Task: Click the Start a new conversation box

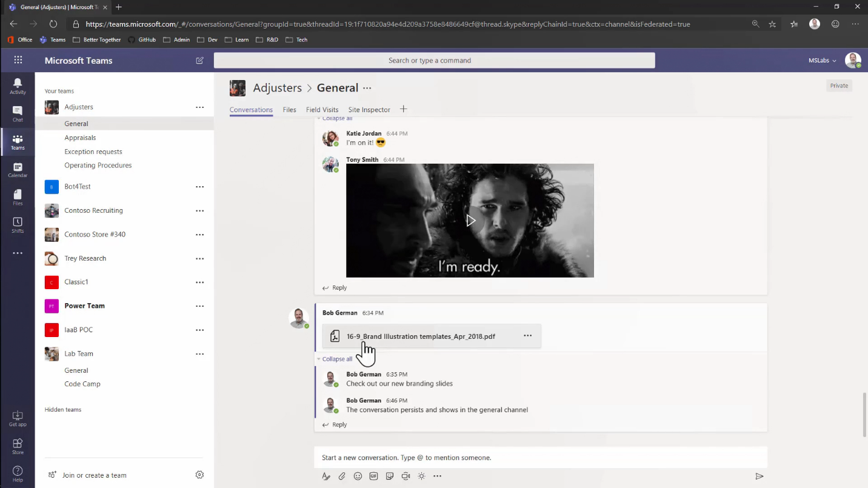Action: click(x=541, y=458)
